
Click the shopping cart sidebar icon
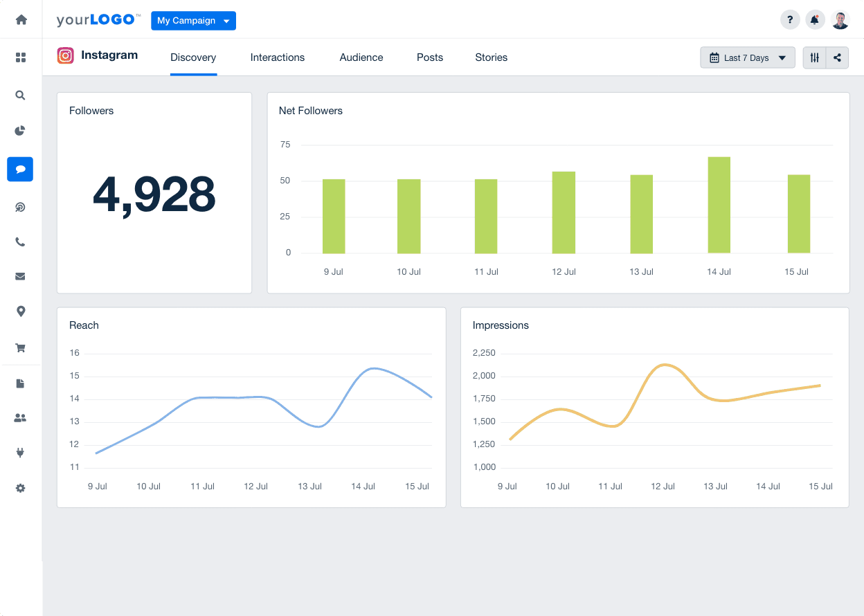tap(20, 347)
